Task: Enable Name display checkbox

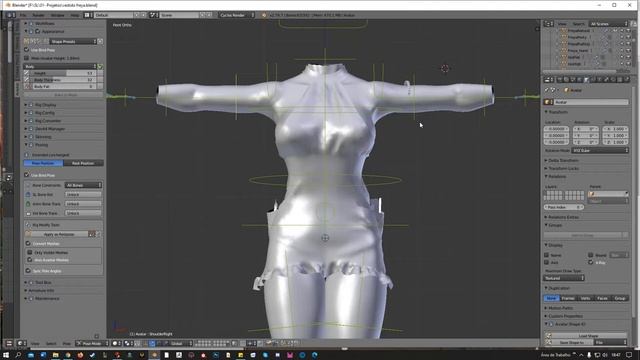Action: pyautogui.click(x=547, y=255)
